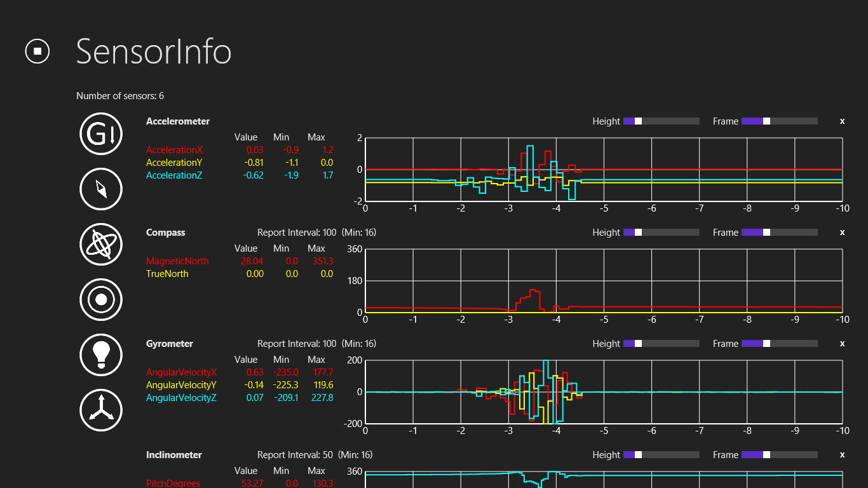The height and width of the screenshot is (488, 868).
Task: Close the Inclinometer panel with x
Action: pos(842,455)
